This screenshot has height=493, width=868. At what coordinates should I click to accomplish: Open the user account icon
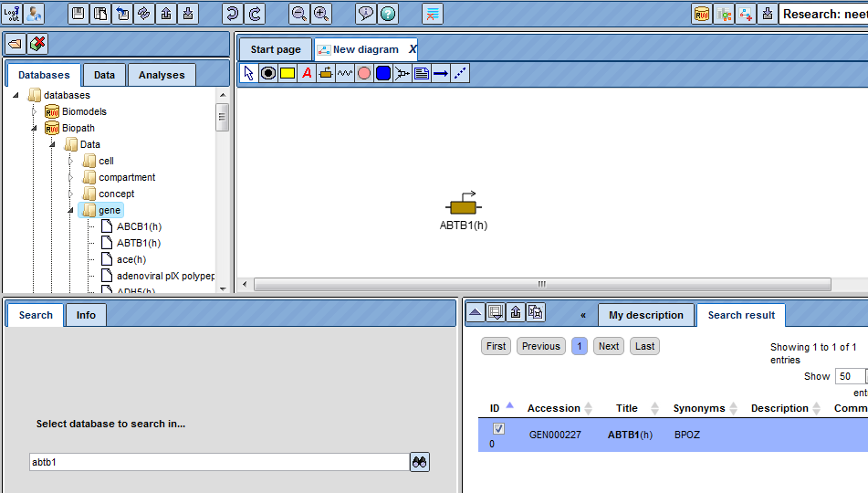34,14
